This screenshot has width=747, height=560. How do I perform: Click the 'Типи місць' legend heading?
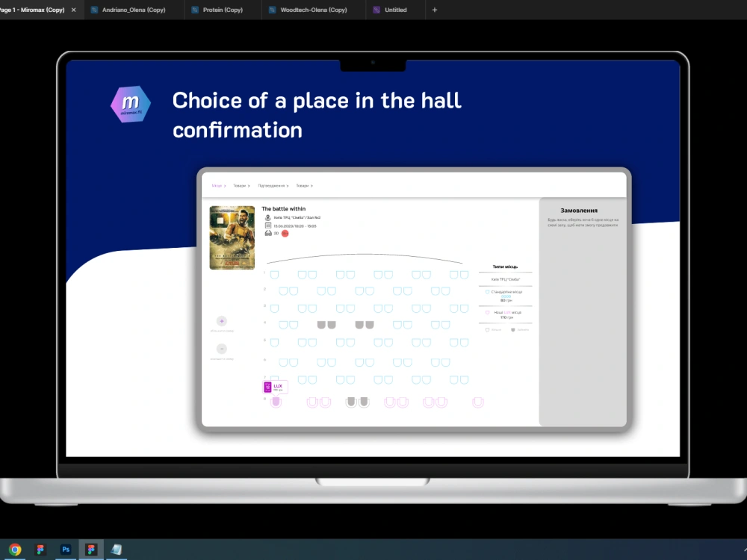tap(505, 267)
